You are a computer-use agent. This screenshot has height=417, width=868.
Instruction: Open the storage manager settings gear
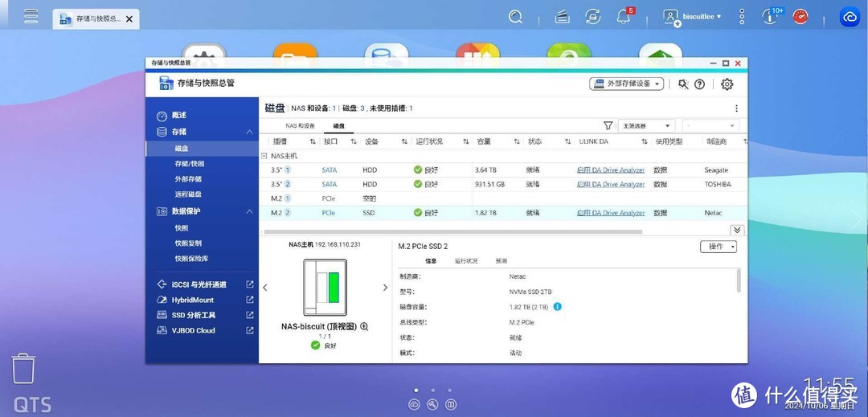point(727,84)
